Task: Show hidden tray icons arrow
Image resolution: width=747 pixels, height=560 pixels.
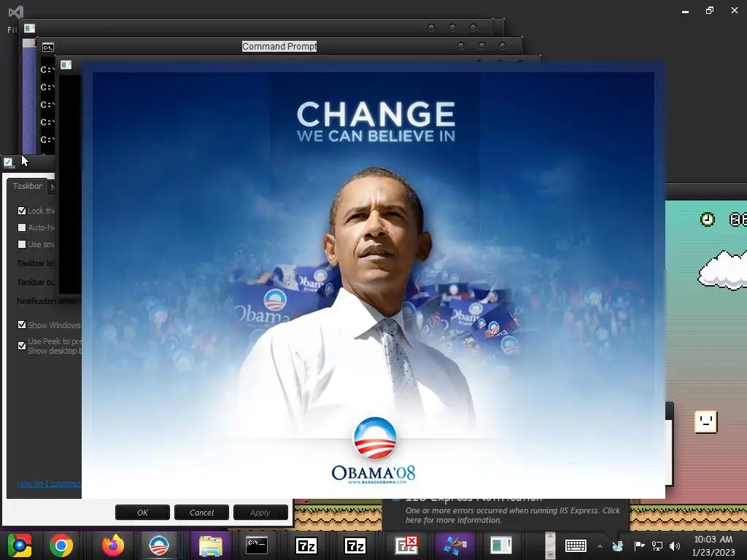Action: tap(600, 546)
